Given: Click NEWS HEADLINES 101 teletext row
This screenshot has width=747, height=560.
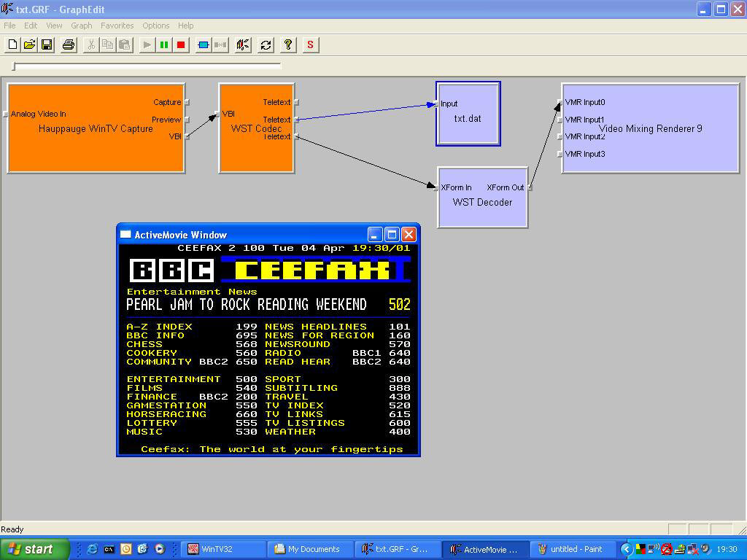Looking at the screenshot, I should pos(337,327).
